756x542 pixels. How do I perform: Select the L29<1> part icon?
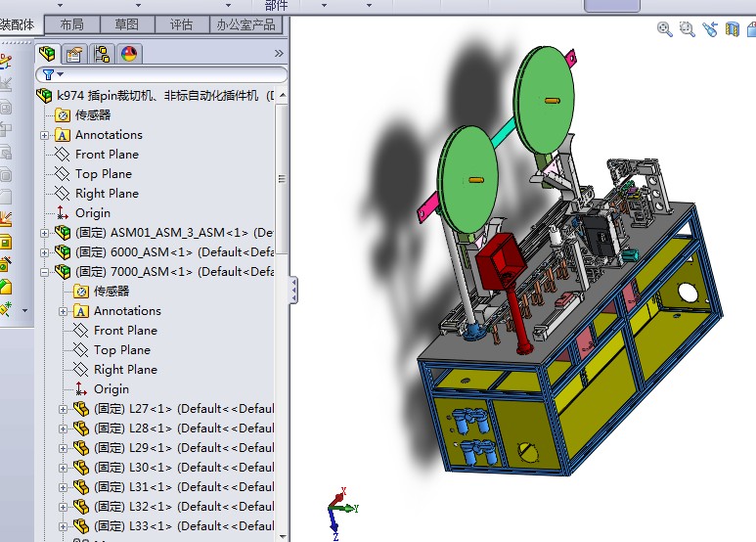click(81, 448)
